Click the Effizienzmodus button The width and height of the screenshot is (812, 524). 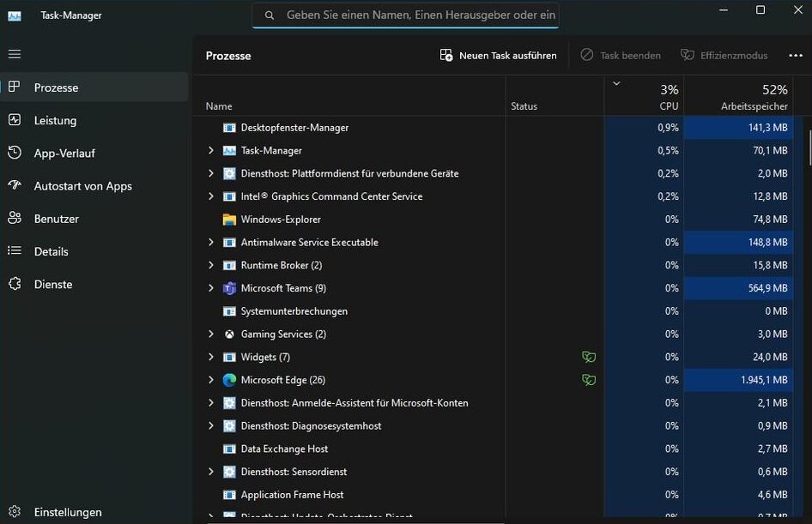724,56
